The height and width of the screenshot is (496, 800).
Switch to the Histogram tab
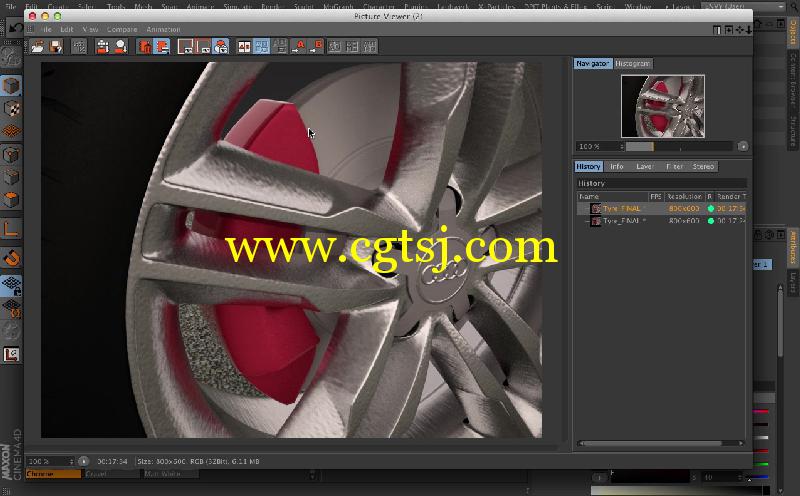633,63
